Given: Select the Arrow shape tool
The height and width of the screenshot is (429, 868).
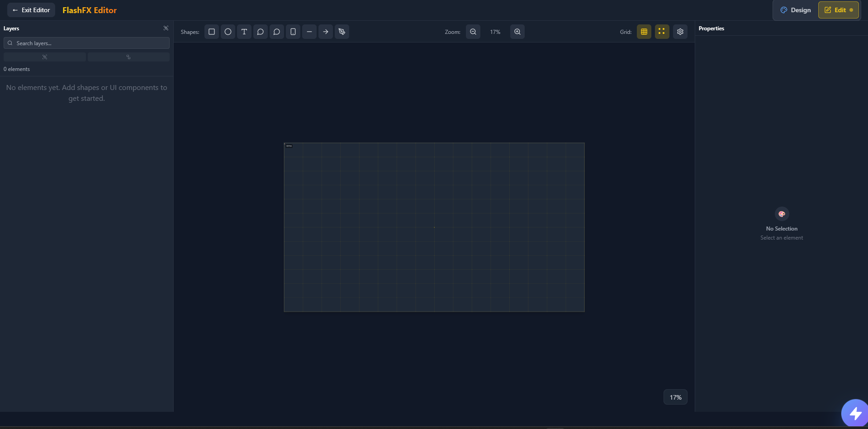Looking at the screenshot, I should (326, 32).
